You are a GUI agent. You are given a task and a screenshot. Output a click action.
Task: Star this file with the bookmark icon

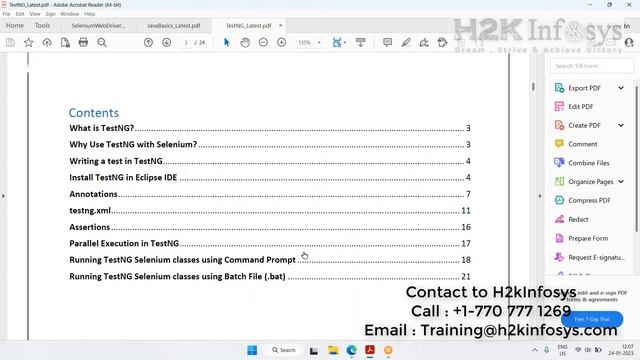[x=29, y=42]
